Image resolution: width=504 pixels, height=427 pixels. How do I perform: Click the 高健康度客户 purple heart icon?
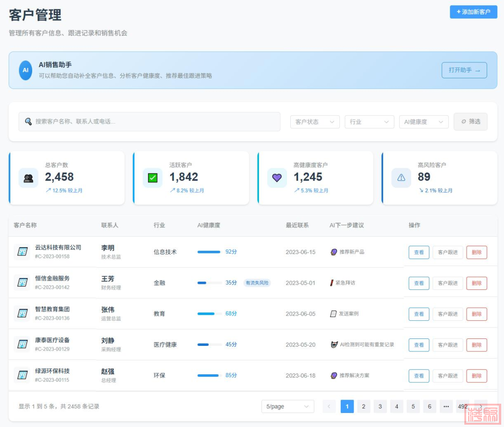(x=277, y=178)
